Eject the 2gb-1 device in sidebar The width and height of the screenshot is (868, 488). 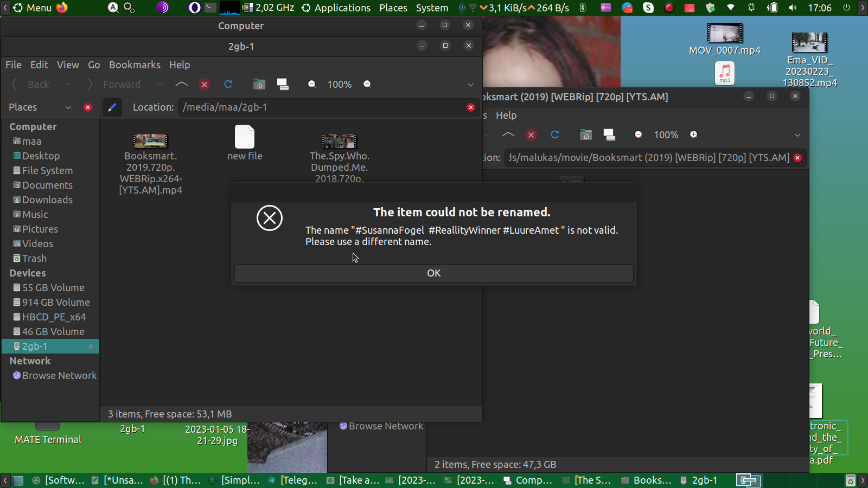91,346
